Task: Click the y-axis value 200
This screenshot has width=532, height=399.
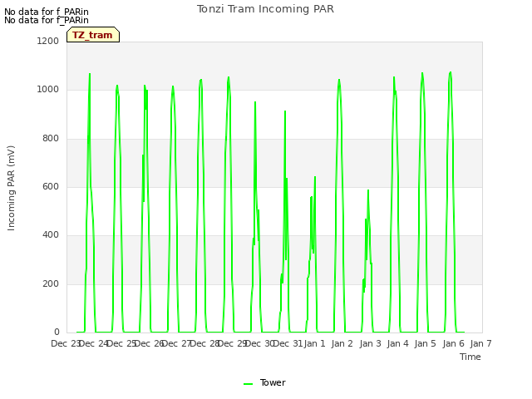Action: click(x=51, y=283)
